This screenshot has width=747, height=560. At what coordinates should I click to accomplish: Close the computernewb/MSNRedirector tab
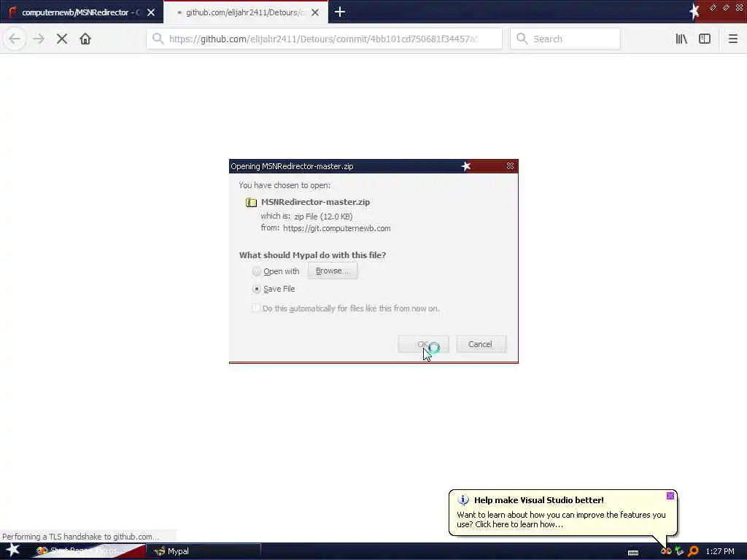pos(151,12)
